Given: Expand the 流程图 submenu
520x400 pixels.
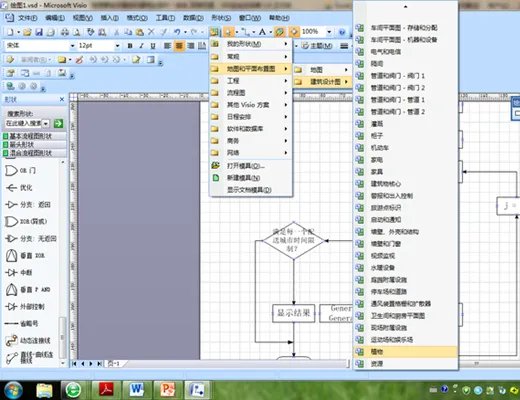Looking at the screenshot, I should click(x=251, y=93).
